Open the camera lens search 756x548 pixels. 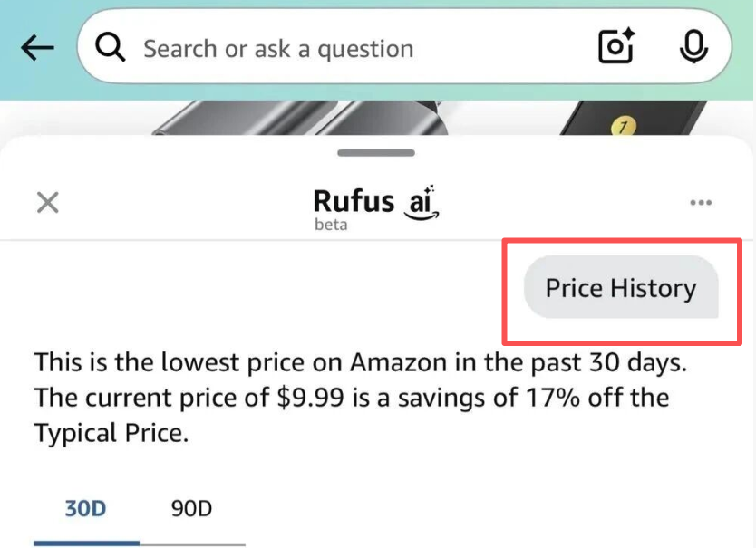coord(616,47)
